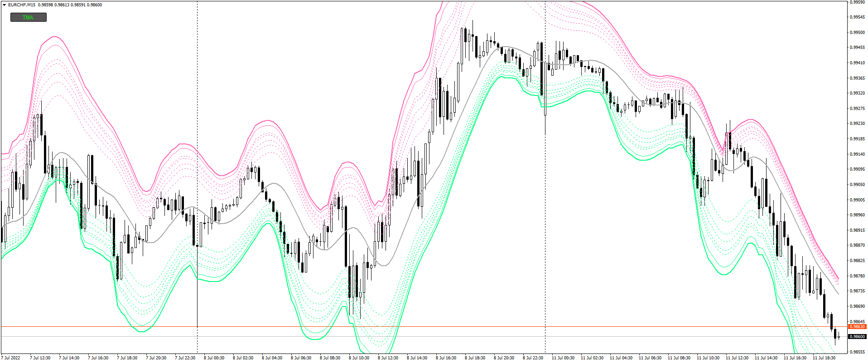Click the 0.99275 price scale label
The width and height of the screenshot is (868, 363).
point(857,109)
